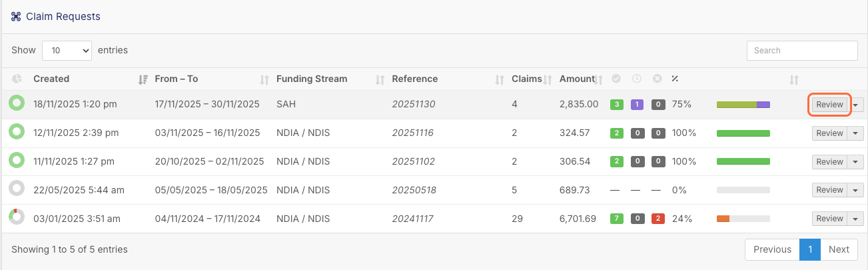
Task: Click 100% progress bar for 20251116
Action: click(x=743, y=133)
